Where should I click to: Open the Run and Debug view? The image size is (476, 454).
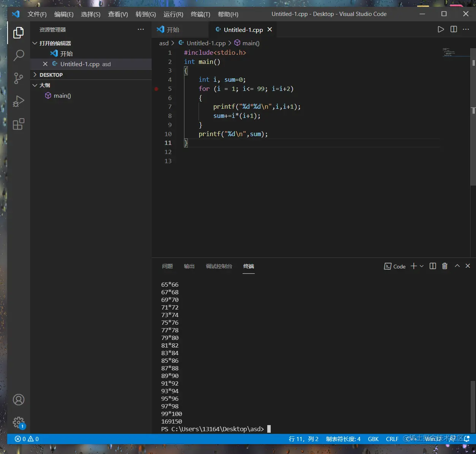click(18, 101)
